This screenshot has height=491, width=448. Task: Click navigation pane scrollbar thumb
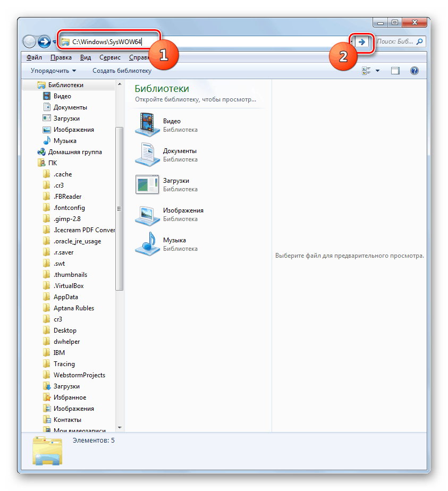point(119,209)
